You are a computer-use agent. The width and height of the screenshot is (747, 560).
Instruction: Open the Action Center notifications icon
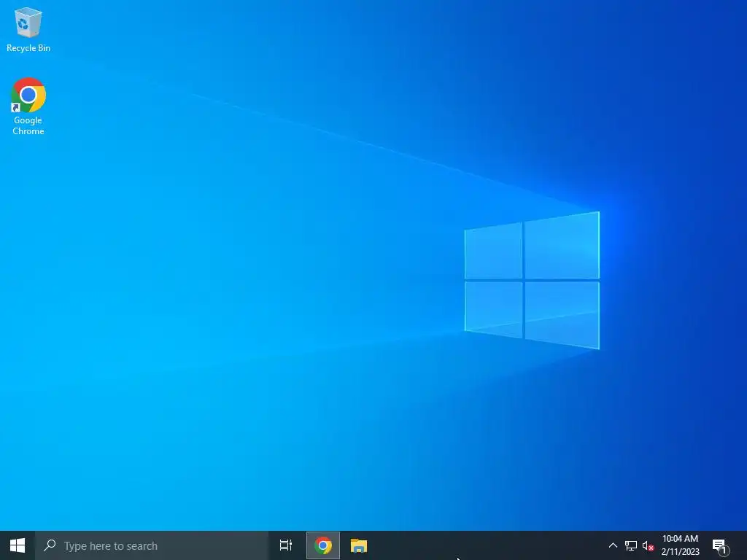720,546
